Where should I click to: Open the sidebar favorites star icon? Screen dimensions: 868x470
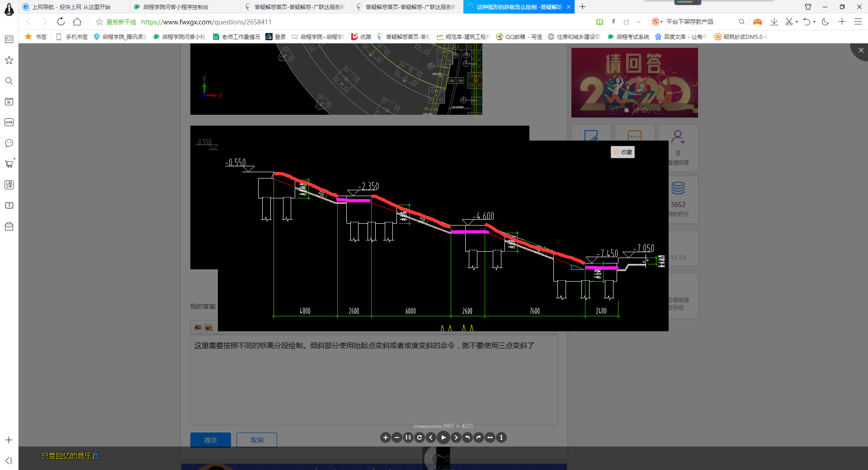(9, 60)
